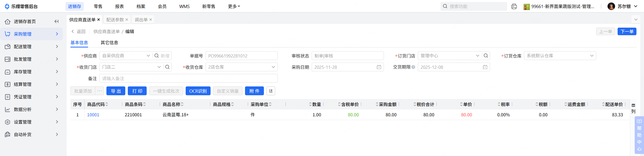
Task: Click the 备注 input field
Action: (188, 78)
